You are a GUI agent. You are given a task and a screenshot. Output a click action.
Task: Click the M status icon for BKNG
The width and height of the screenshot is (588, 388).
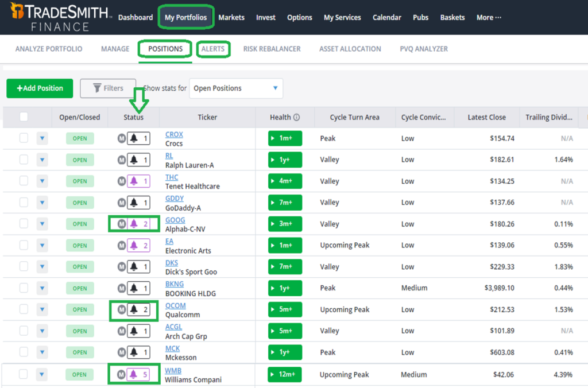[x=122, y=288]
